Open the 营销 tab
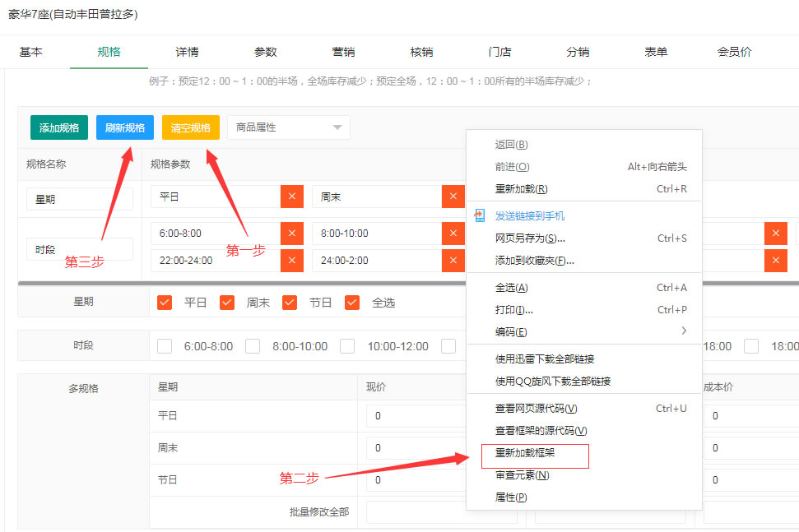The height and width of the screenshot is (532, 799). [343, 52]
